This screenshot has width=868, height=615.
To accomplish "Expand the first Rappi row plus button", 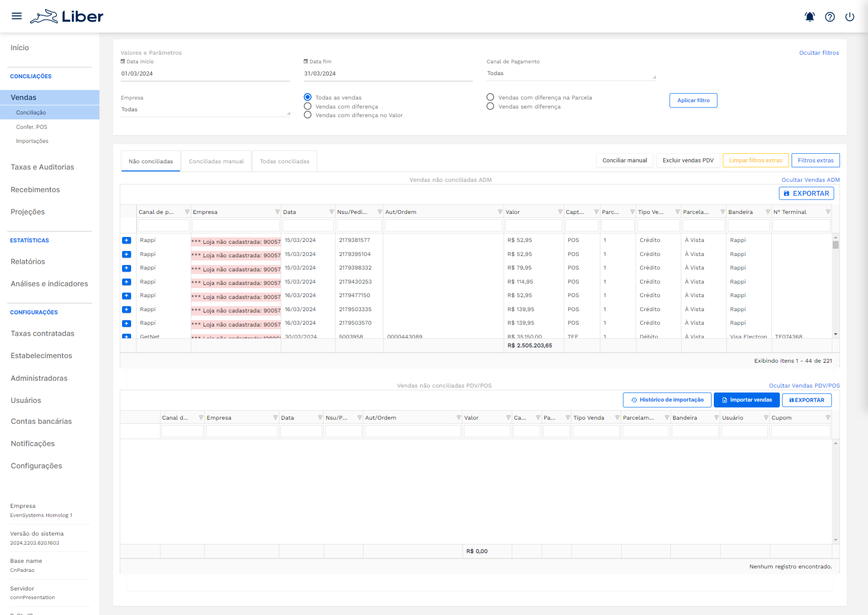I will pos(127,240).
